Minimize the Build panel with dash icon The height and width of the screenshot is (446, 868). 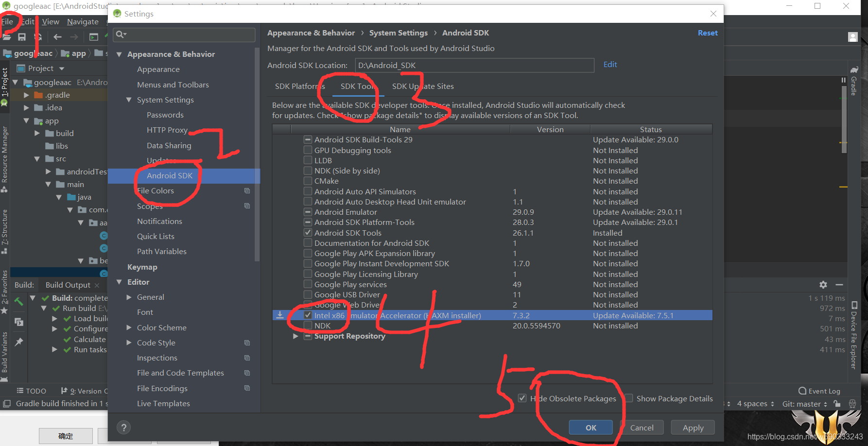(839, 285)
